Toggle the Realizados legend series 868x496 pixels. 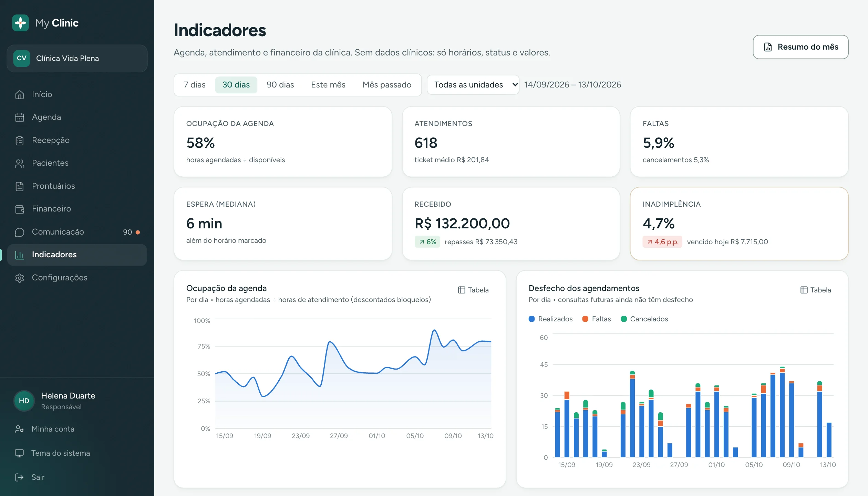(x=550, y=319)
